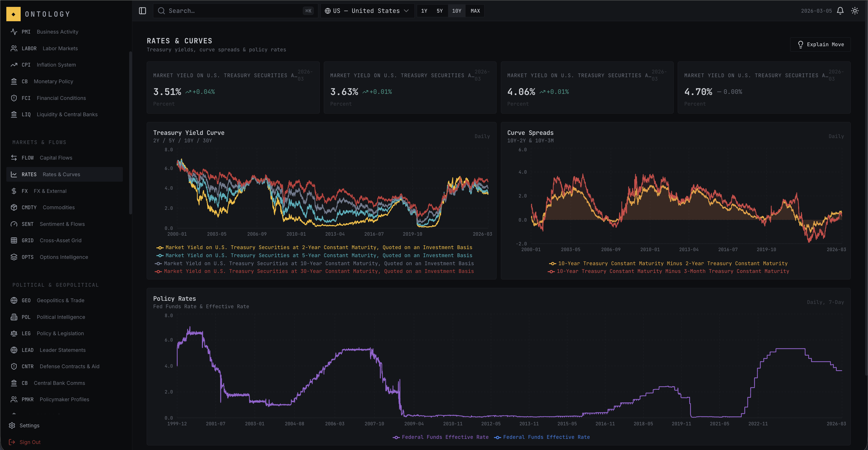868x450 pixels.
Task: Toggle light mode with the sun icon
Action: 855,10
